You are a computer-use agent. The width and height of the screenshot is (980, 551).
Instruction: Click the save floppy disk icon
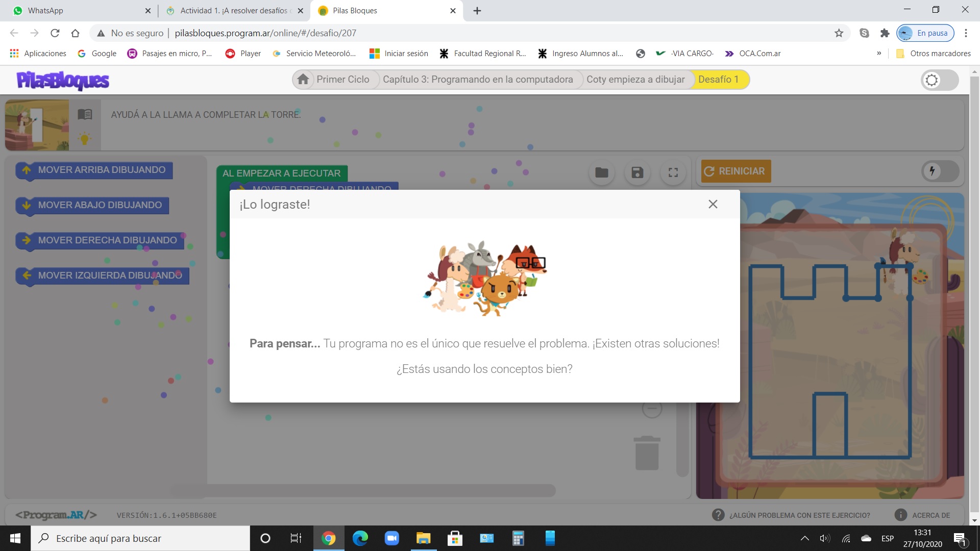pyautogui.click(x=637, y=172)
